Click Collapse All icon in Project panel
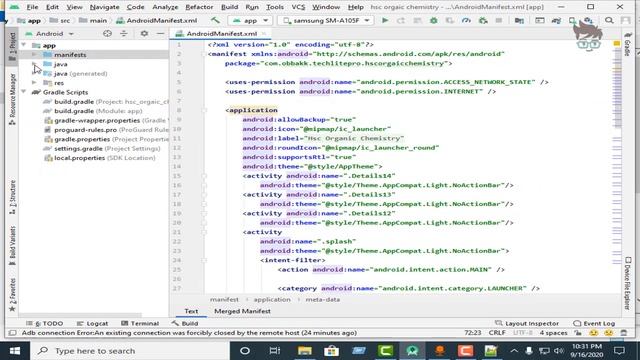Image resolution: width=640 pixels, height=360 pixels. pyautogui.click(x=124, y=33)
